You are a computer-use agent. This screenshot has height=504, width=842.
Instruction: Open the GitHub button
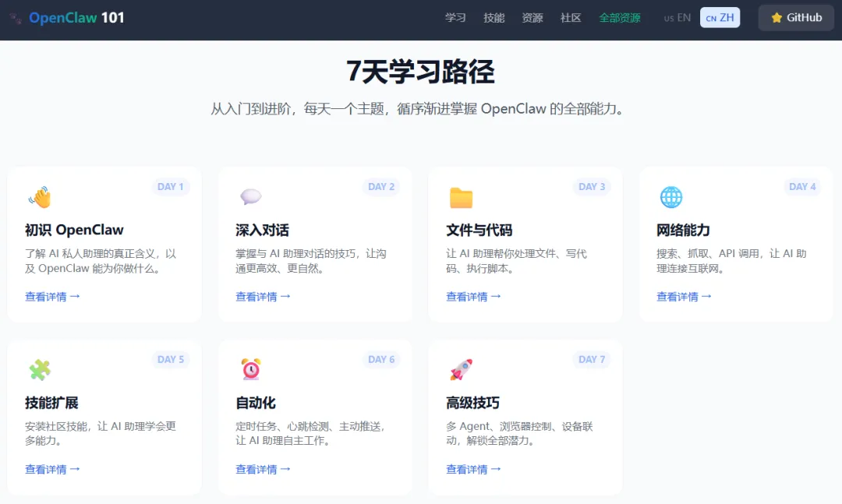point(796,18)
